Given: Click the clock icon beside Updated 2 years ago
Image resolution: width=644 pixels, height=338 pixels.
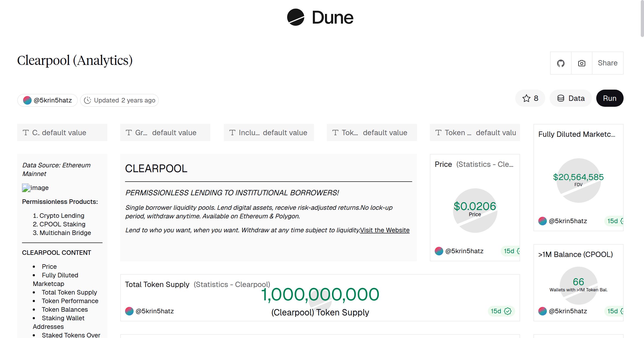Looking at the screenshot, I should (x=88, y=100).
